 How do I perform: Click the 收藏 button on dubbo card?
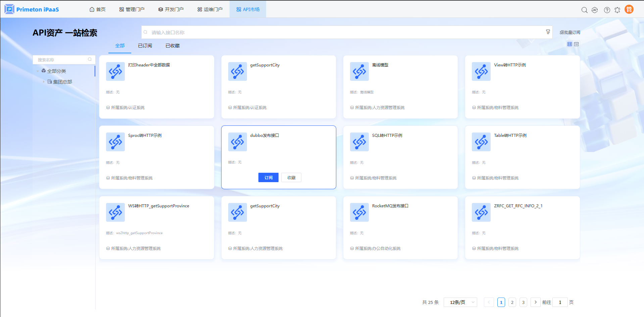291,177
